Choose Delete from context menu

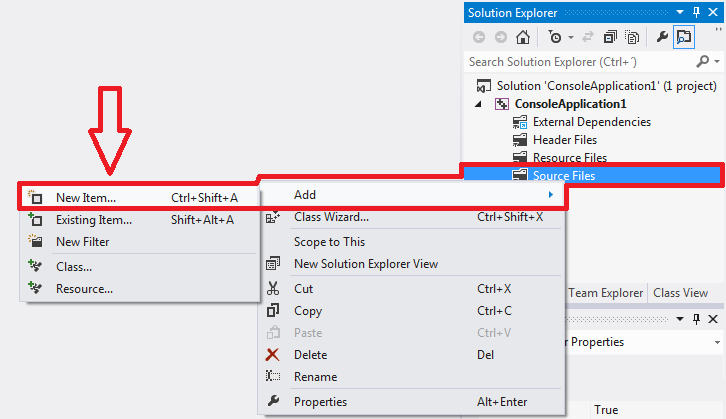411,355
